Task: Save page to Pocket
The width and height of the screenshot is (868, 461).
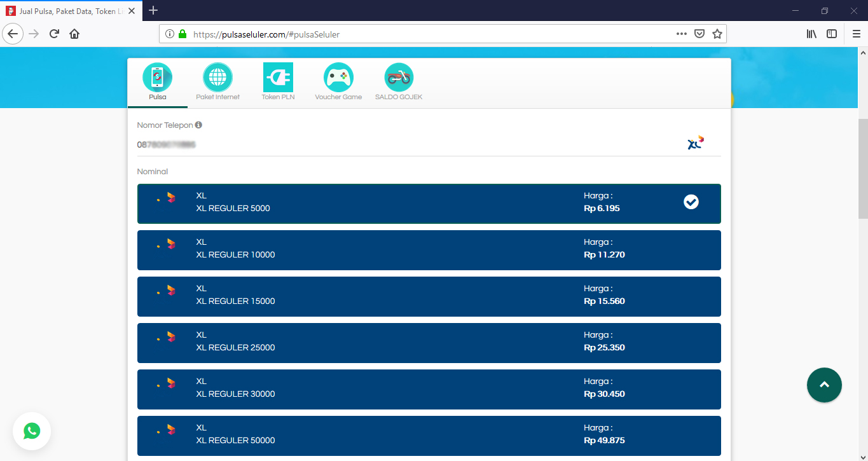Action: coord(699,34)
